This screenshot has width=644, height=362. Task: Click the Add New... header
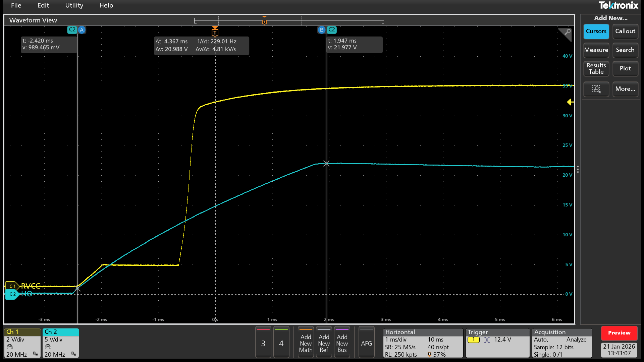pos(611,18)
